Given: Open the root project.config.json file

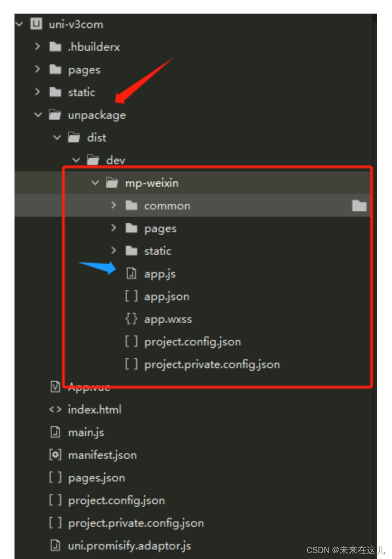Looking at the screenshot, I should pyautogui.click(x=116, y=501).
